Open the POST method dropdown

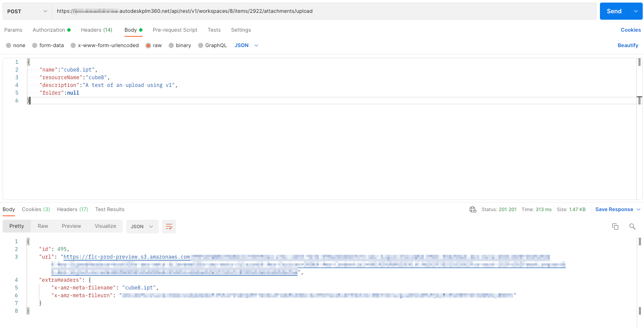(x=27, y=11)
